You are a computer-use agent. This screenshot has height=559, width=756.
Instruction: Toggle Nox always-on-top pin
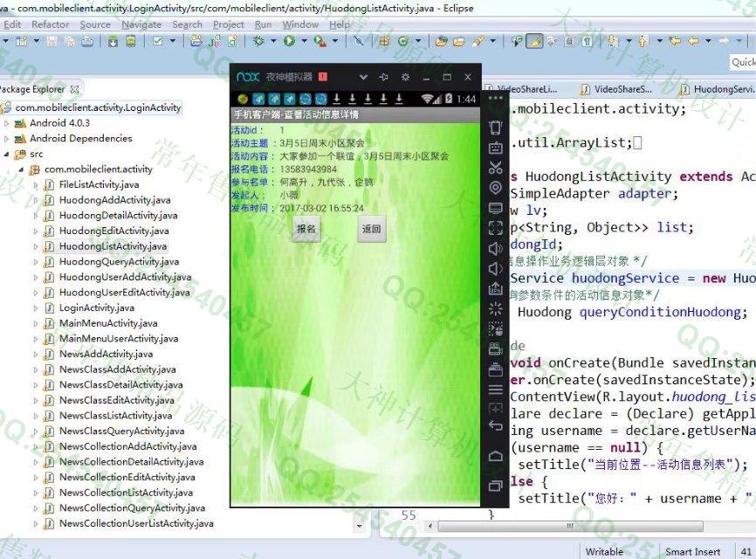tap(384, 77)
